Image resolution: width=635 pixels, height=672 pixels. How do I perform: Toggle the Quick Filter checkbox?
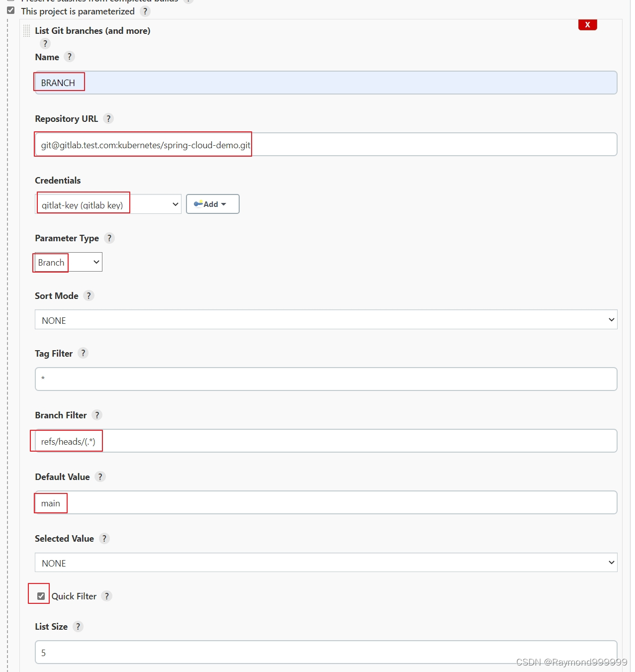pyautogui.click(x=41, y=596)
